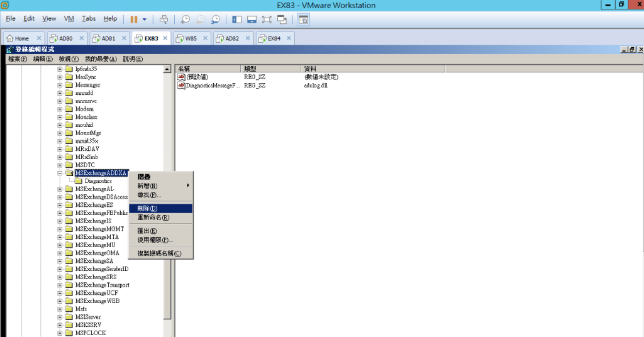
Task: Choose 重新命名(R) from the context menu
Action: (153, 218)
